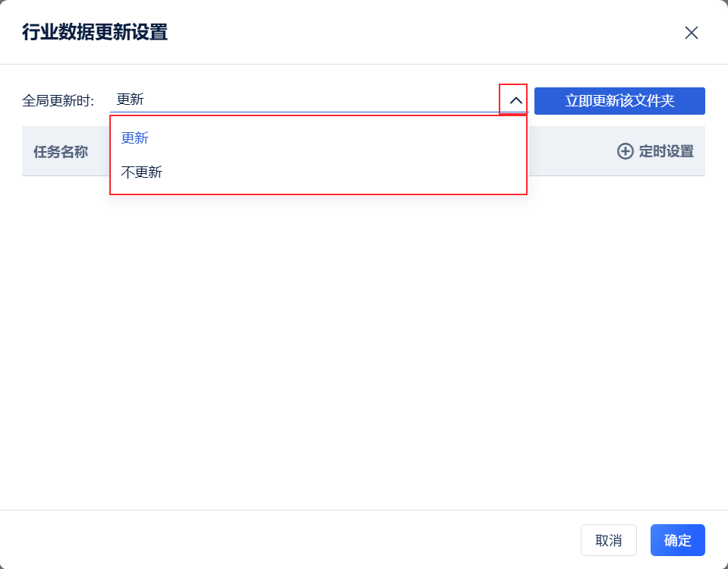Select the 更新 option in the list
Image resolution: width=728 pixels, height=569 pixels.
pos(135,138)
